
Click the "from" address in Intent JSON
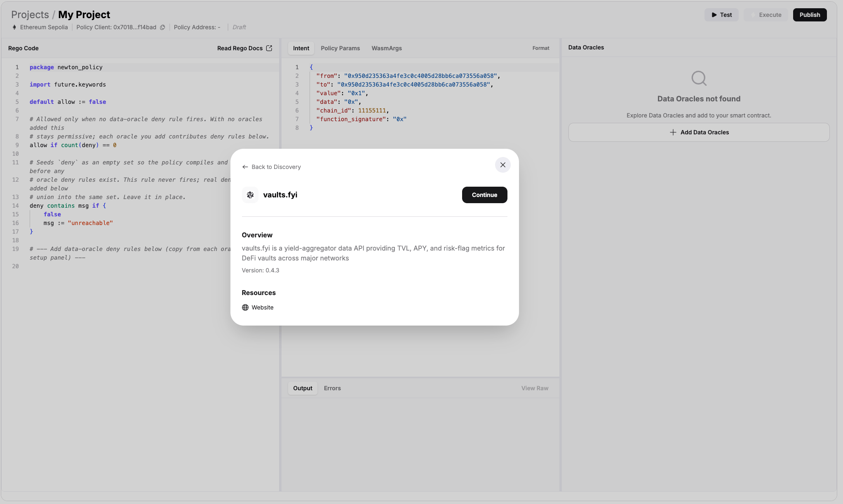420,76
